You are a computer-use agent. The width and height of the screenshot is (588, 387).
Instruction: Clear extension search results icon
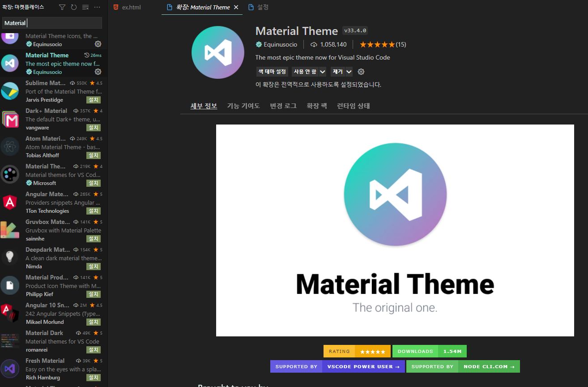point(85,7)
